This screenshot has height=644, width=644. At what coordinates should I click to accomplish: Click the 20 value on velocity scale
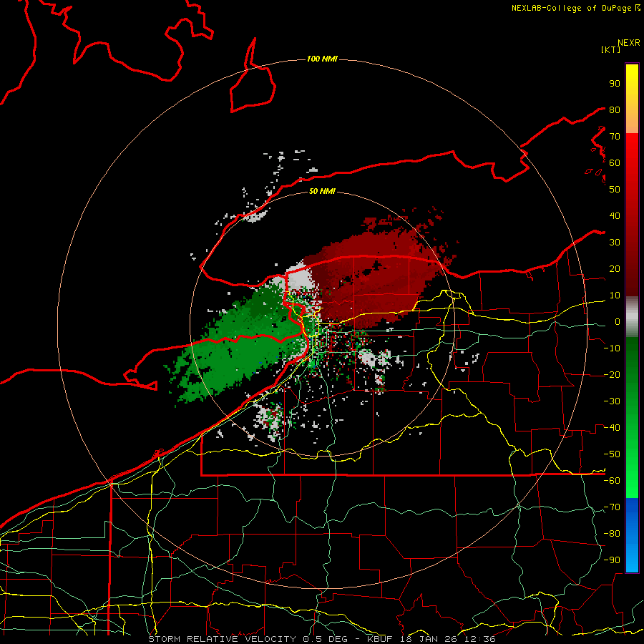(615, 268)
